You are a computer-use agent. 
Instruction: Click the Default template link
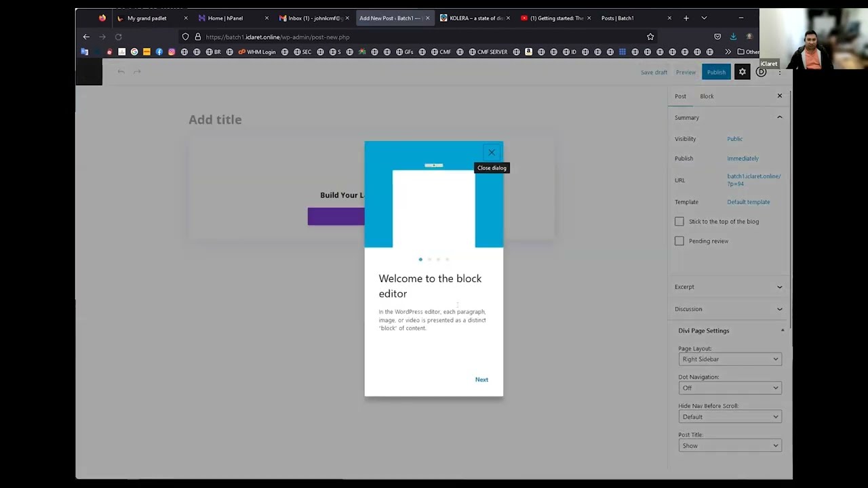tap(748, 202)
